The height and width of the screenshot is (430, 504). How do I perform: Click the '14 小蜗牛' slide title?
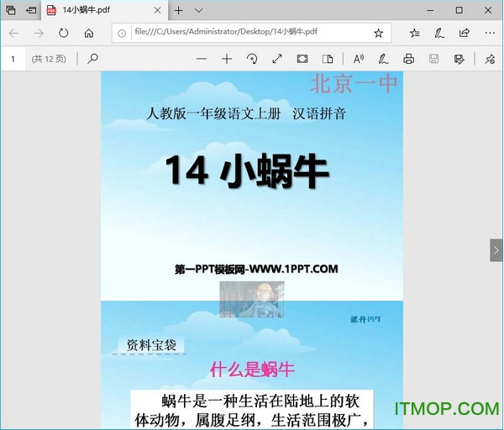tap(247, 170)
